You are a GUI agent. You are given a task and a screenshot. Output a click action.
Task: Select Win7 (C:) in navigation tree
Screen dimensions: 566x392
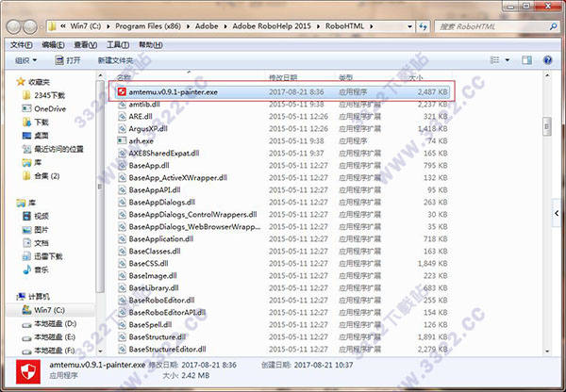(x=49, y=310)
